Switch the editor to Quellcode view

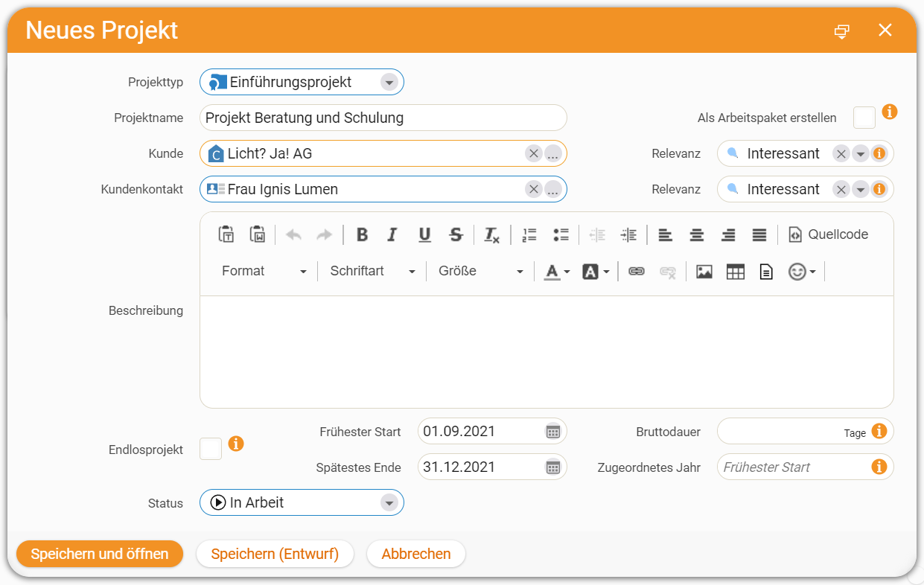pyautogui.click(x=828, y=234)
